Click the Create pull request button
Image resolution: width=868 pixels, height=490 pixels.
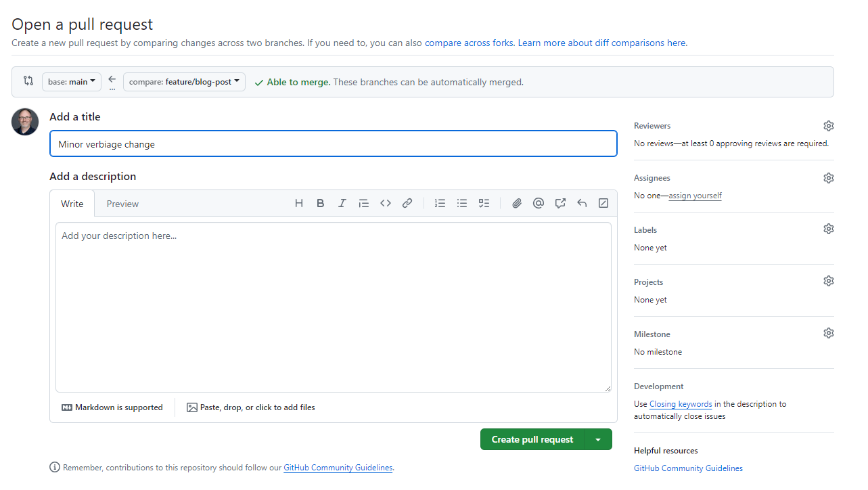532,439
